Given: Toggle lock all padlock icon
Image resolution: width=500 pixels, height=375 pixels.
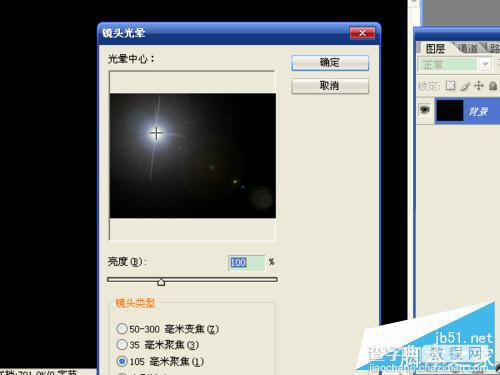Looking at the screenshot, I should coord(493,86).
